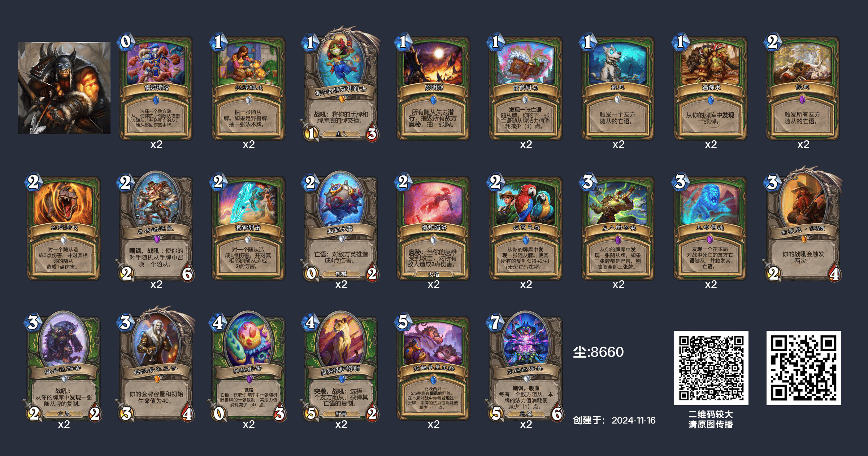Open the 雷纳索尔王子 card
This screenshot has width=868, height=456.
coord(156,365)
